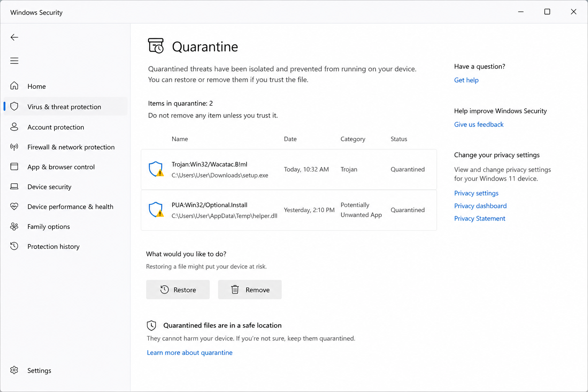
Task: Select the Trojan:Win32/Wacatac.B!ml threat name
Action: 209,164
